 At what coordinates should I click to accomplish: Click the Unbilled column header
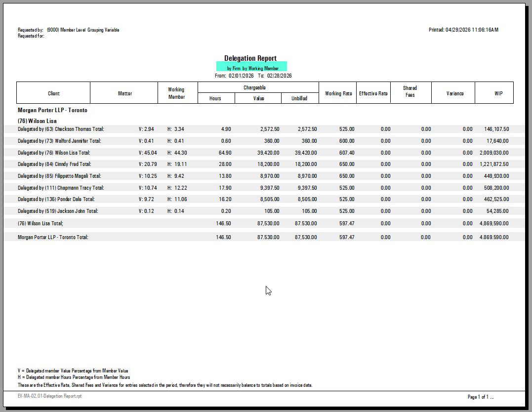299,98
